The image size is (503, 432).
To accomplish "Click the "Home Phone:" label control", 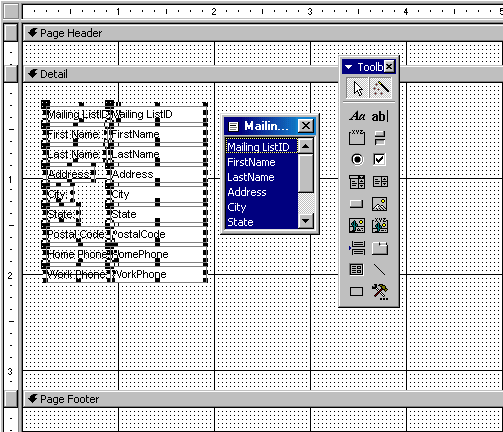I will coord(77,254).
